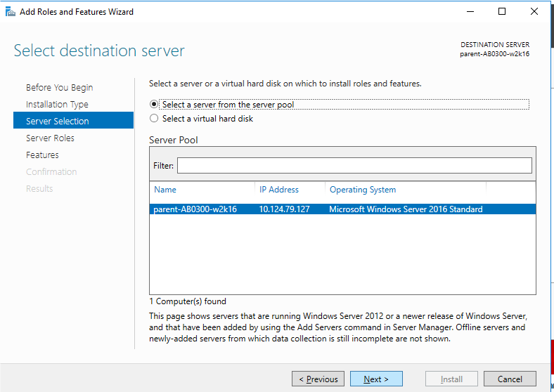Go to Before You Begin step
The height and width of the screenshot is (392, 554).
[x=59, y=88]
